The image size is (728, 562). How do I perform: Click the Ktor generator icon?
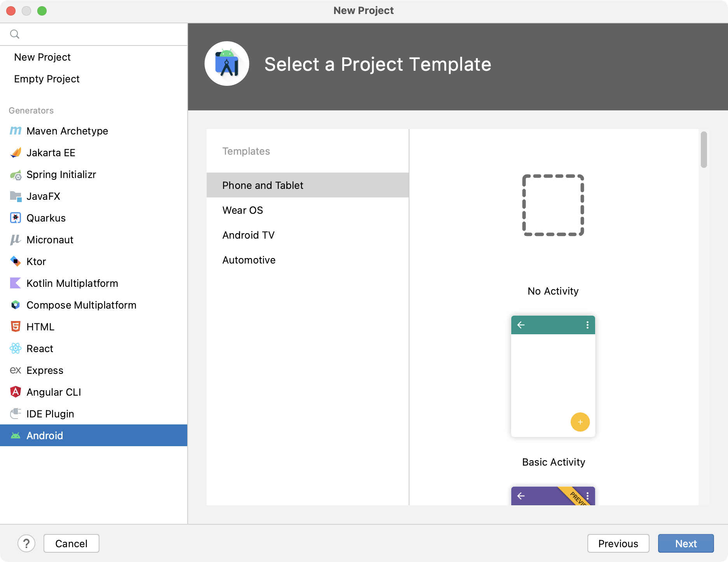[x=16, y=261]
